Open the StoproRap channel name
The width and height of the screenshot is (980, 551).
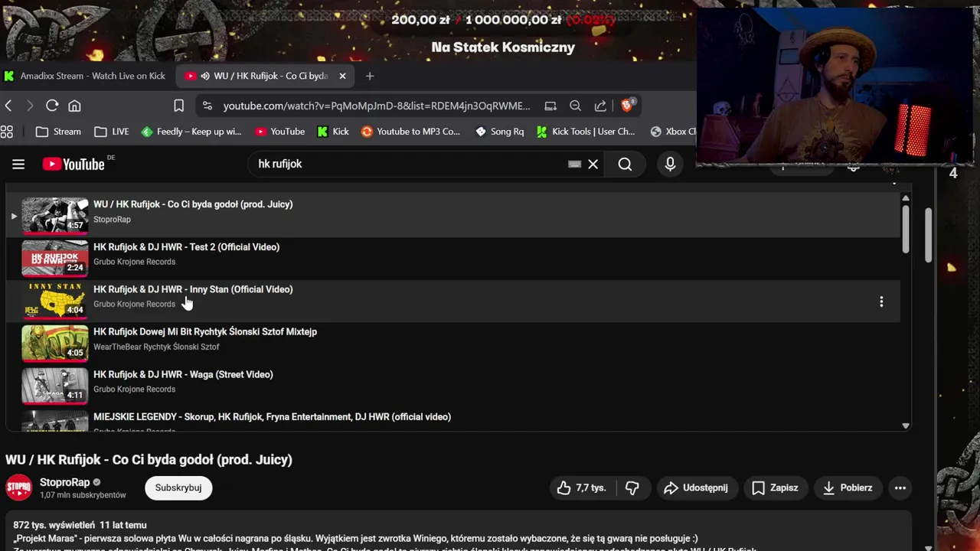[64, 482]
